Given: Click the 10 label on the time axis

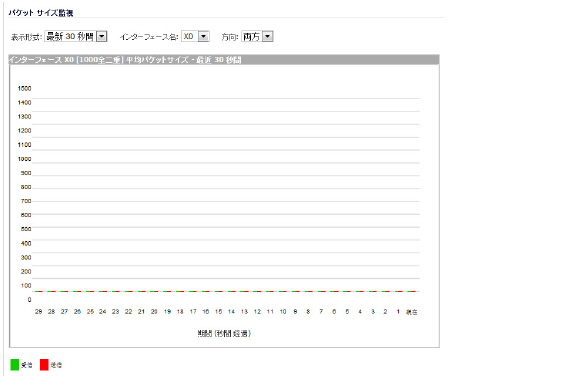Looking at the screenshot, I should (x=283, y=312).
